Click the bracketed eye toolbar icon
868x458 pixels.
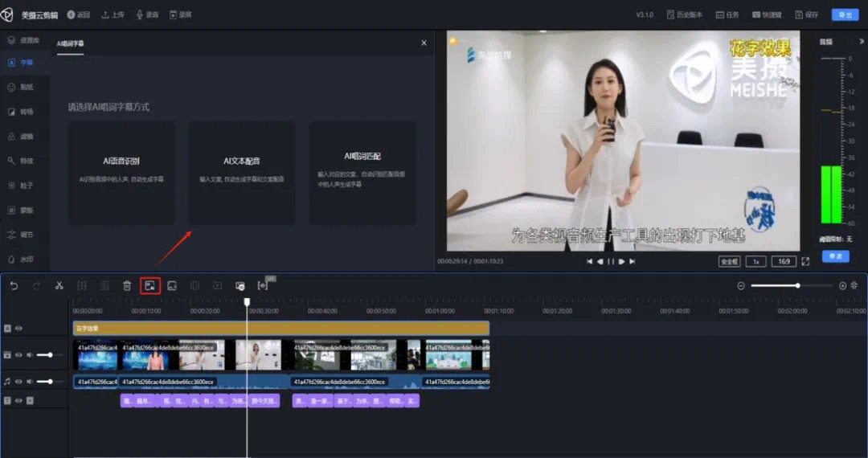[262, 285]
